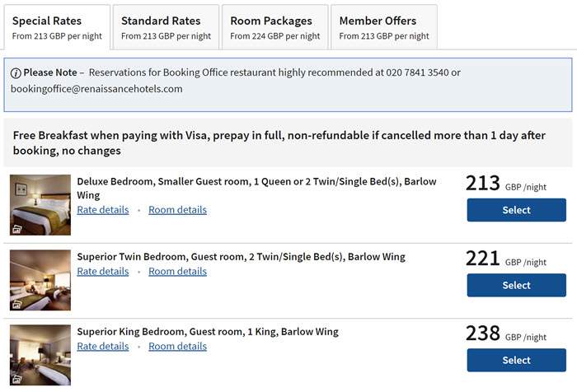Select the 213 GBP Deluxe Bedroom
The height and width of the screenshot is (392, 577).
tap(516, 210)
